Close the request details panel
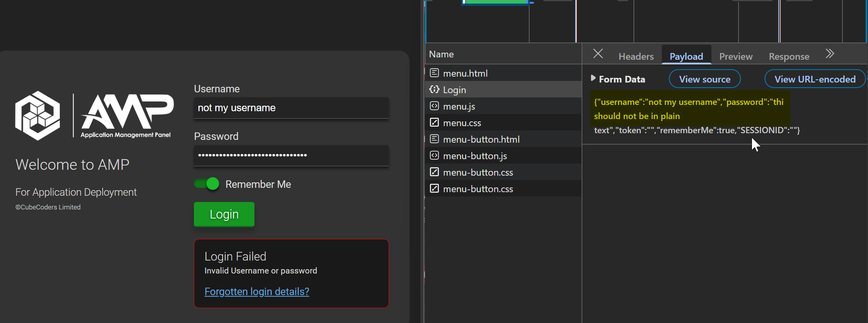 (598, 54)
